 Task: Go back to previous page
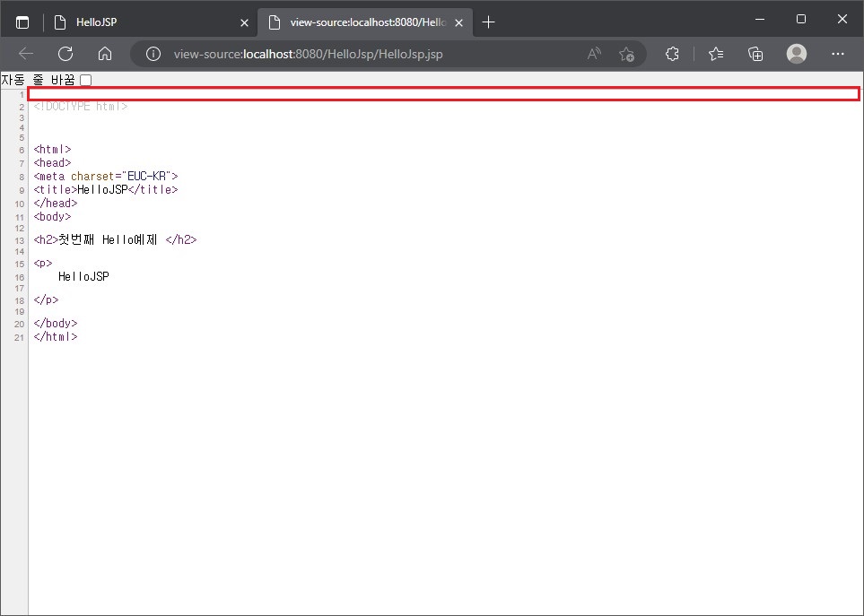click(x=26, y=54)
